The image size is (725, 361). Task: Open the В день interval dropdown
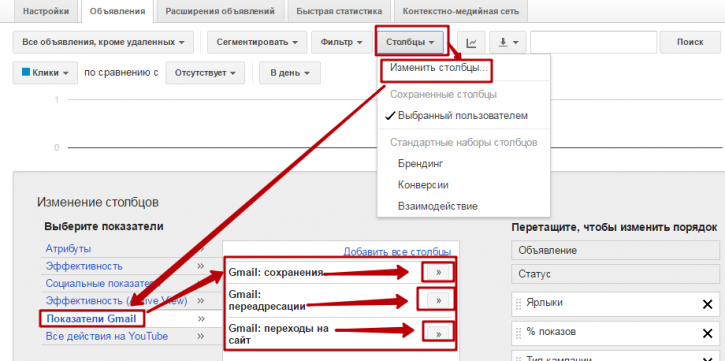point(289,73)
